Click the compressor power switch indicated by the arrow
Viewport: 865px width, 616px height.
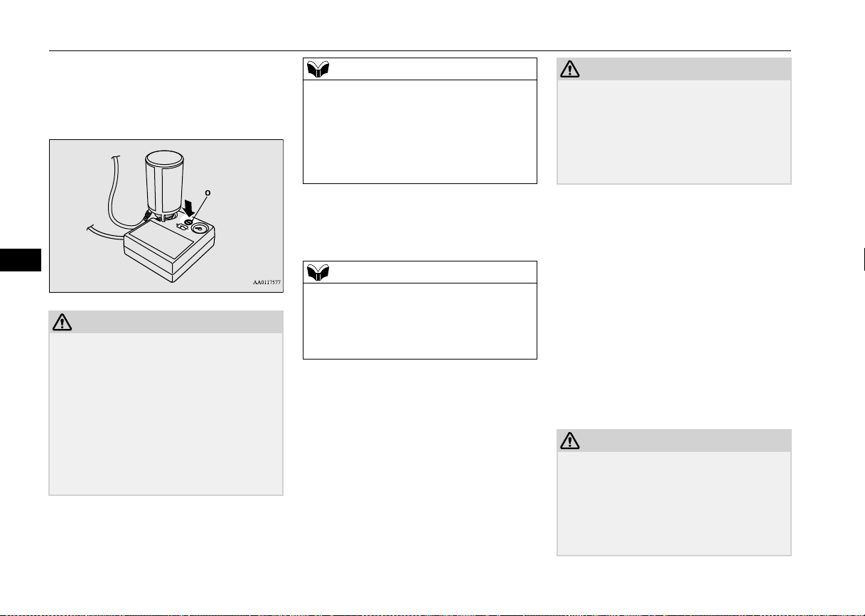pyautogui.click(x=188, y=223)
